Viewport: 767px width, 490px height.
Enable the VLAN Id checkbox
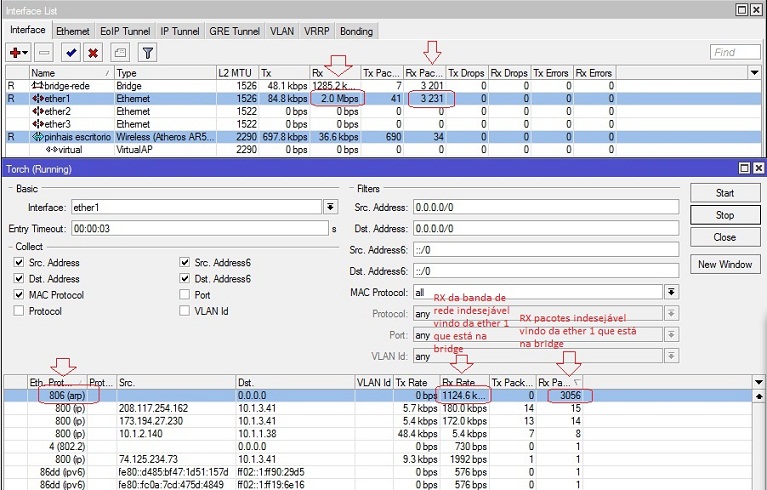tap(185, 311)
